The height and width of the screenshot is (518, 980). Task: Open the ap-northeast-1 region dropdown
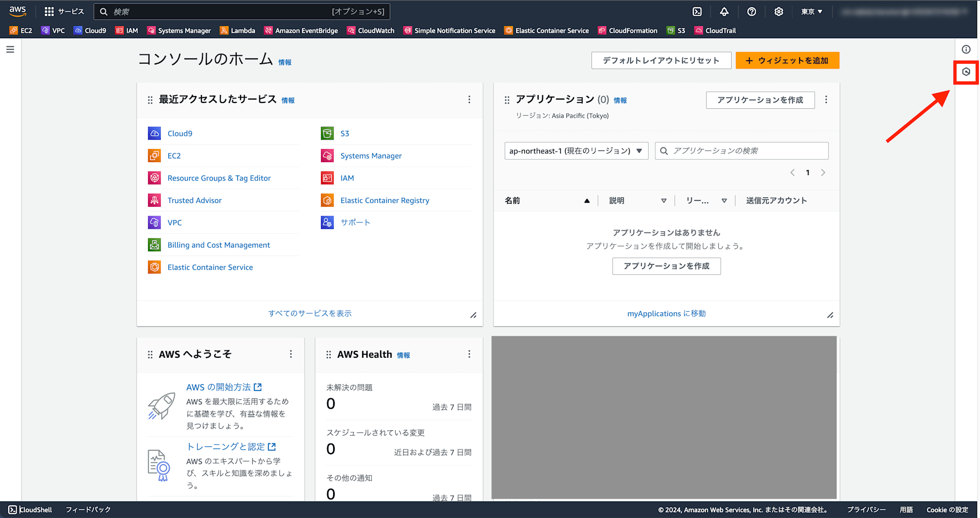(576, 151)
